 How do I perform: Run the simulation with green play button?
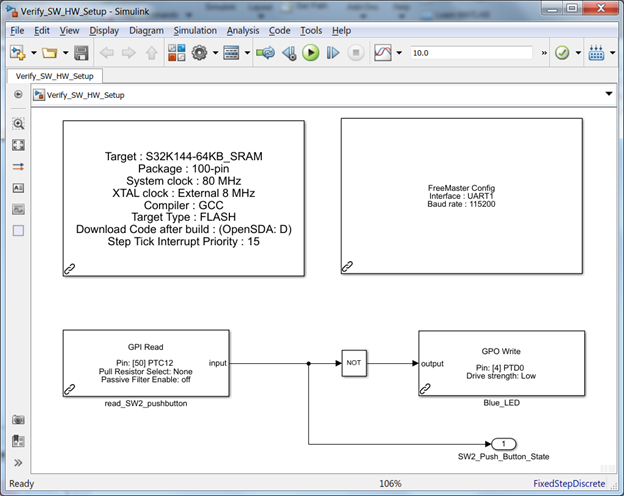tap(310, 53)
